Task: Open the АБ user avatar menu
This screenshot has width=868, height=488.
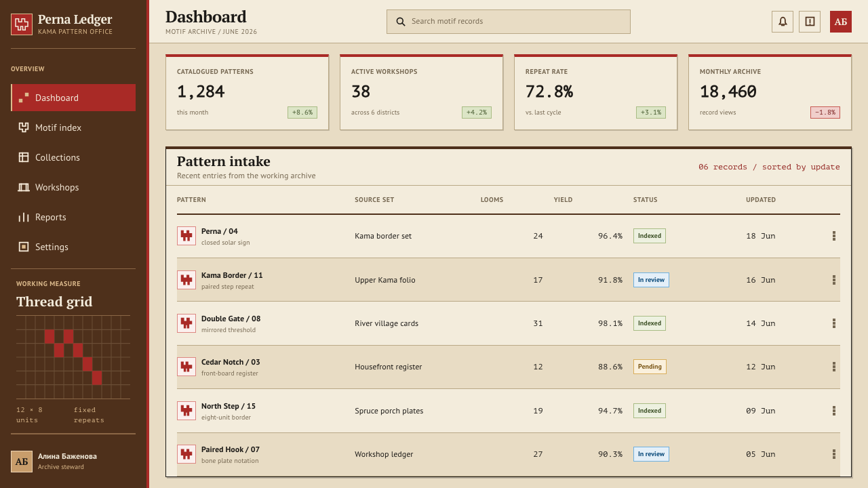Action: (x=841, y=22)
